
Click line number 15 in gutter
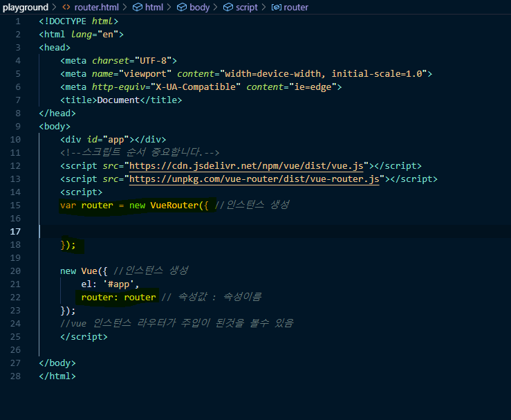point(15,205)
